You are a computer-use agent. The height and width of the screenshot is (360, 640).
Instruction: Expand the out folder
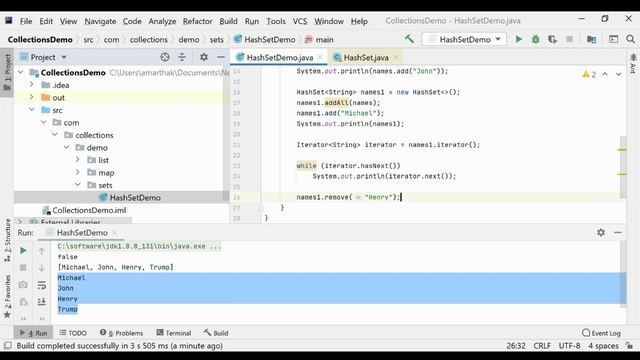[x=32, y=97]
